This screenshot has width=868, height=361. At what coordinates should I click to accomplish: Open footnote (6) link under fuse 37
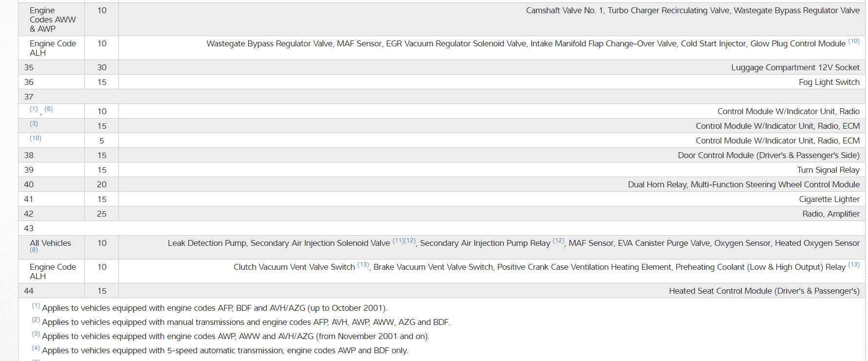[x=49, y=109]
